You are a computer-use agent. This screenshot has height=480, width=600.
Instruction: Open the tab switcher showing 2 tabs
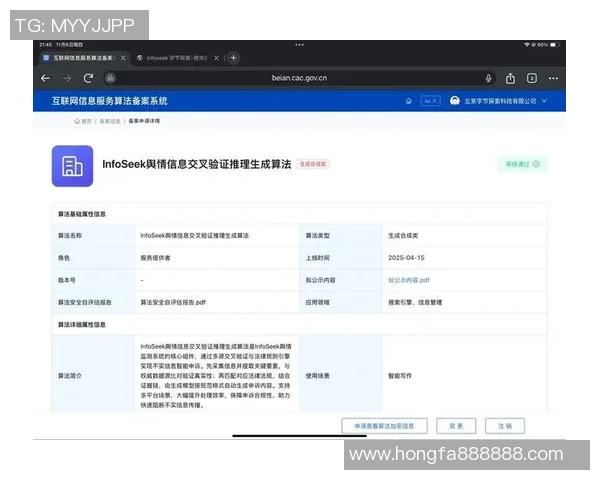click(532, 78)
